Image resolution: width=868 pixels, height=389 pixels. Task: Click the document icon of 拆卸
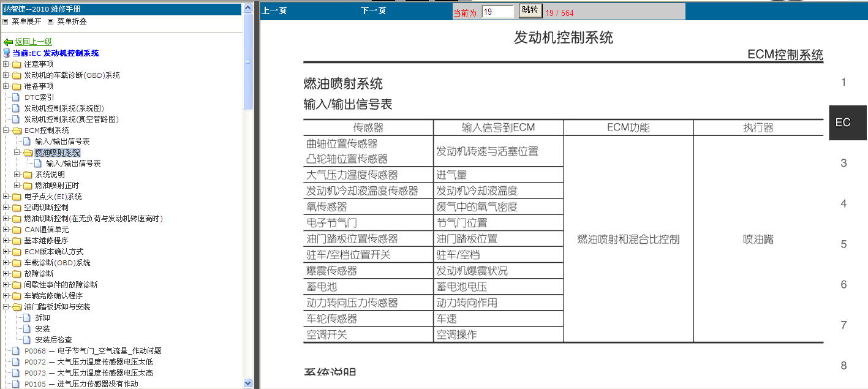point(28,318)
